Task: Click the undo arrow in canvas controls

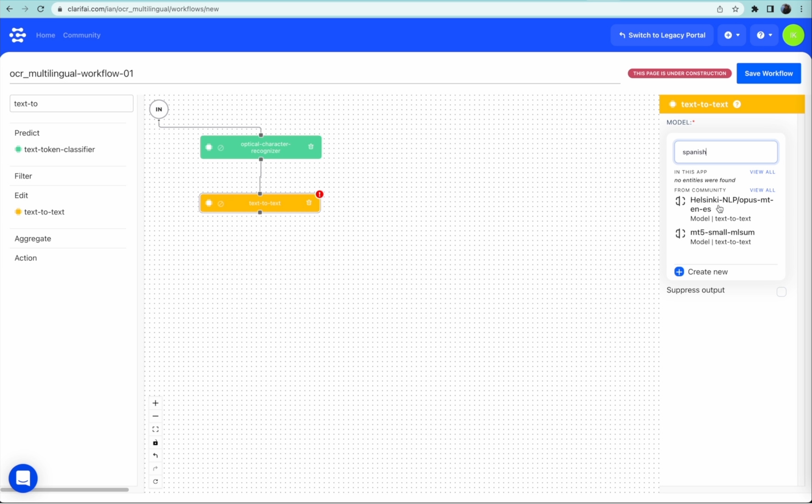Action: 155,456
